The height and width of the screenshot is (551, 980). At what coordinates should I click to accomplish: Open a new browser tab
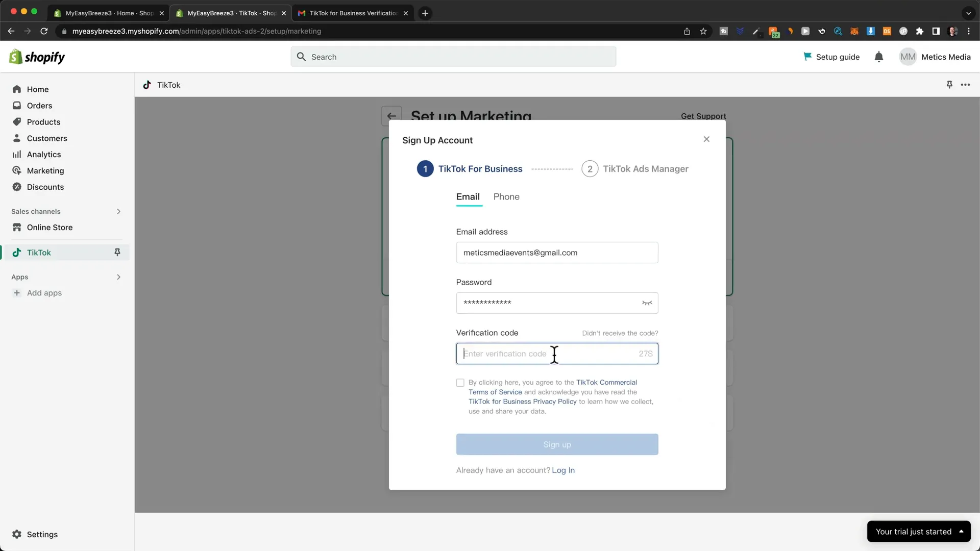[x=425, y=13]
